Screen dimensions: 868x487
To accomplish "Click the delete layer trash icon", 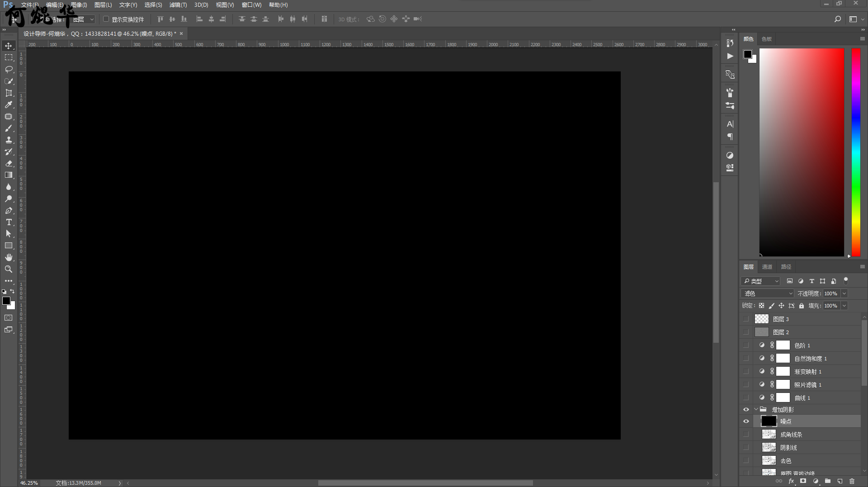I will [x=852, y=481].
